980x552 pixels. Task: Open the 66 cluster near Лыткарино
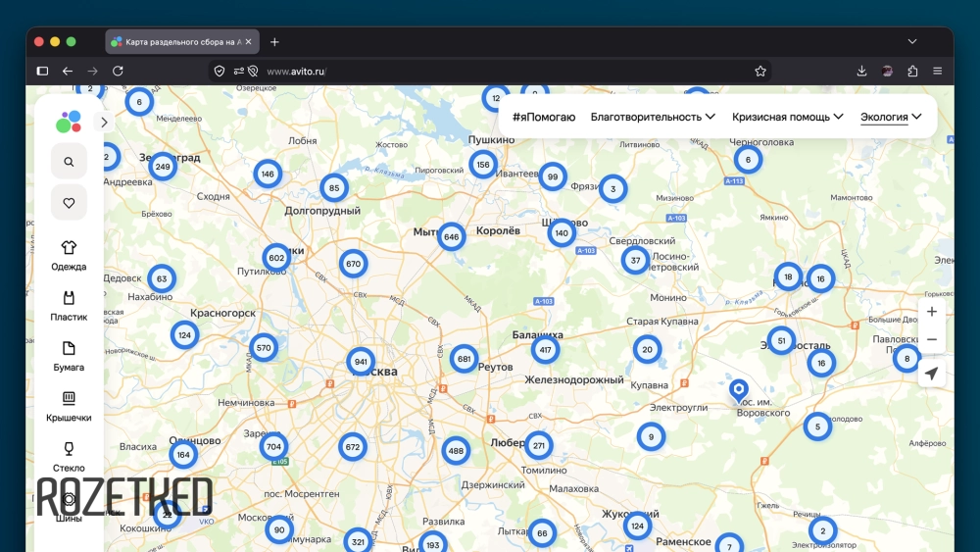pos(542,533)
